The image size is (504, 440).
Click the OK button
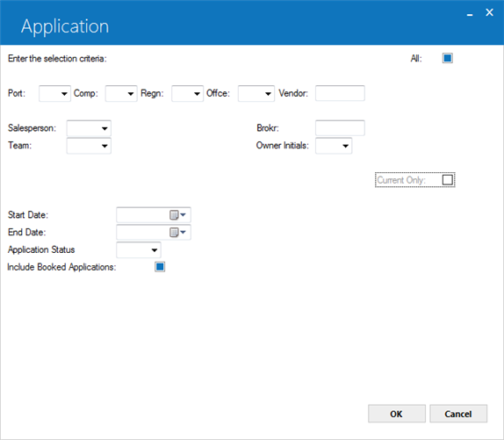coord(397,414)
